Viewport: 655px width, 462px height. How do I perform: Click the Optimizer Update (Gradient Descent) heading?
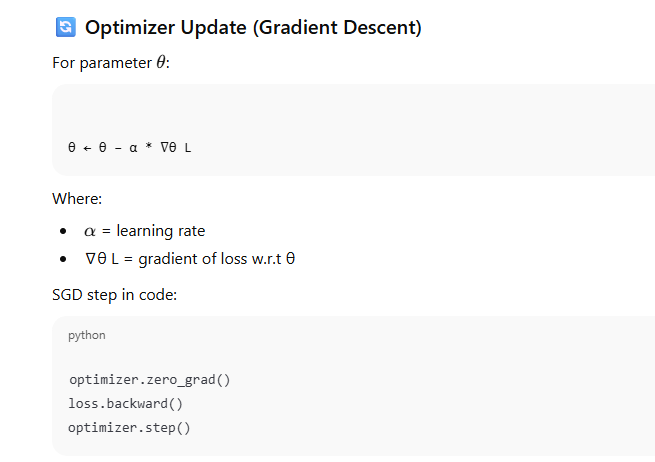[x=253, y=28]
